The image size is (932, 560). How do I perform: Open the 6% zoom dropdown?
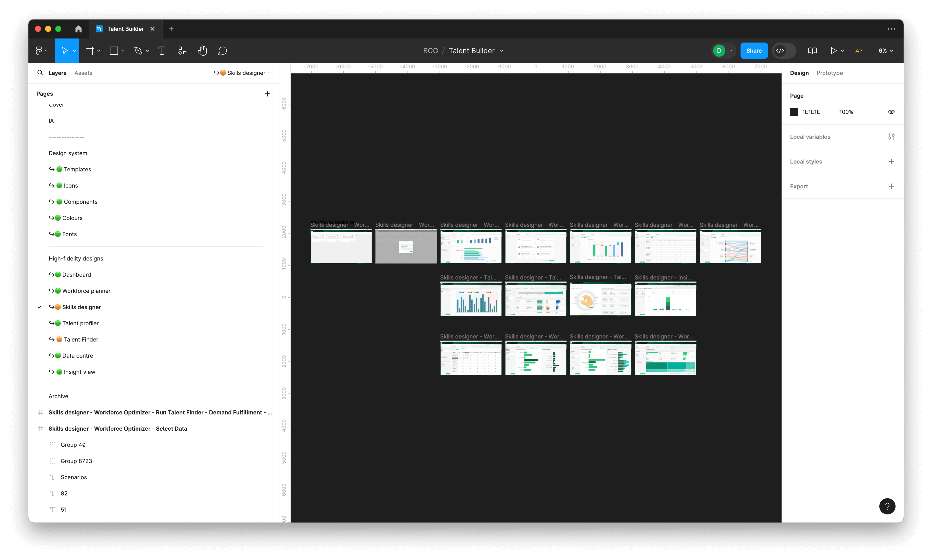(x=886, y=51)
